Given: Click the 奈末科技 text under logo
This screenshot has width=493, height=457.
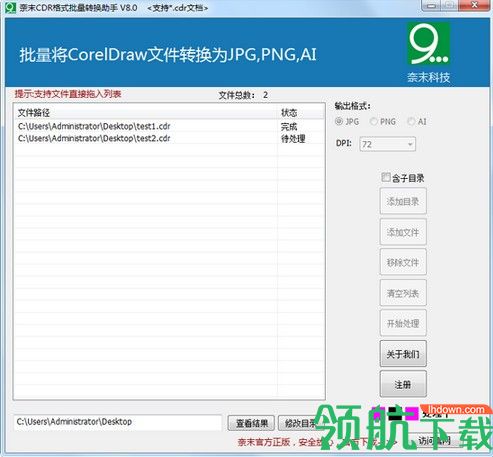Looking at the screenshot, I should (x=428, y=77).
